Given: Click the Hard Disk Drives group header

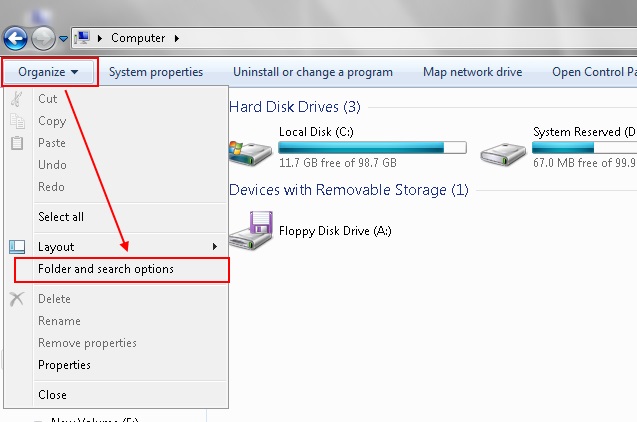Looking at the screenshot, I should (295, 106).
